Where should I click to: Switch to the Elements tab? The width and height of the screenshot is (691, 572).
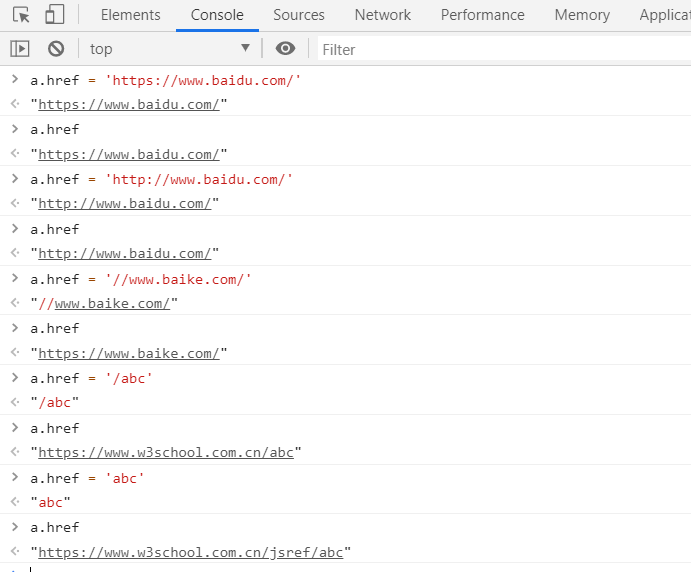130,15
